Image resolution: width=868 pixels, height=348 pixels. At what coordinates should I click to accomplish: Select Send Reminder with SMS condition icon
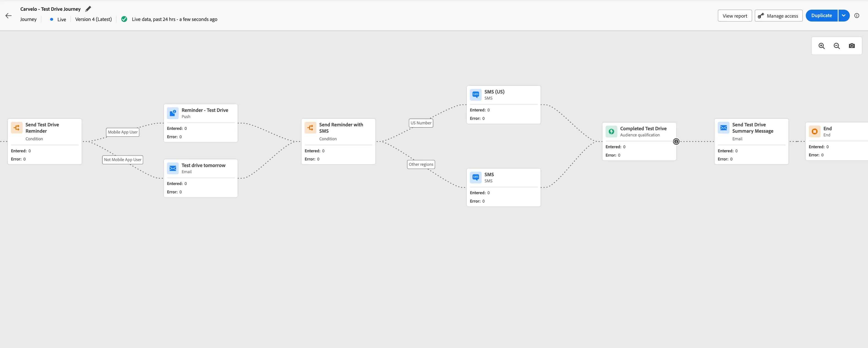click(310, 128)
